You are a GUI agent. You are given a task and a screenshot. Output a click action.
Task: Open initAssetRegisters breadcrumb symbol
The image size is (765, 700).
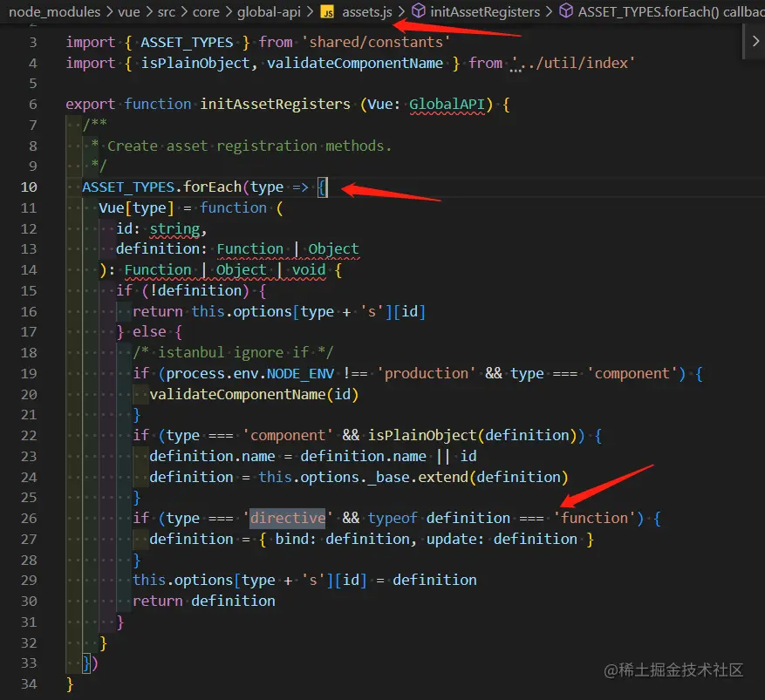485,11
